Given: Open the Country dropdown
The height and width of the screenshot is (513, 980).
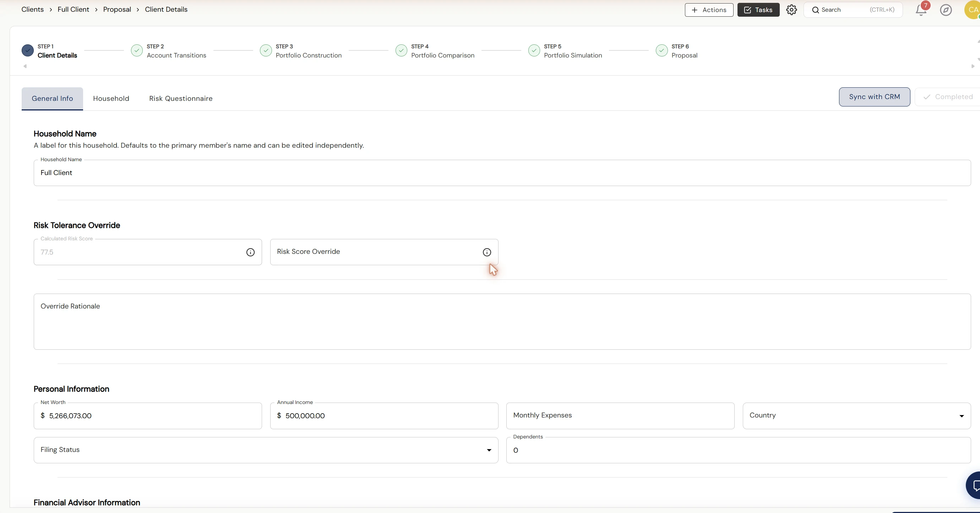Looking at the screenshot, I should [x=856, y=416].
